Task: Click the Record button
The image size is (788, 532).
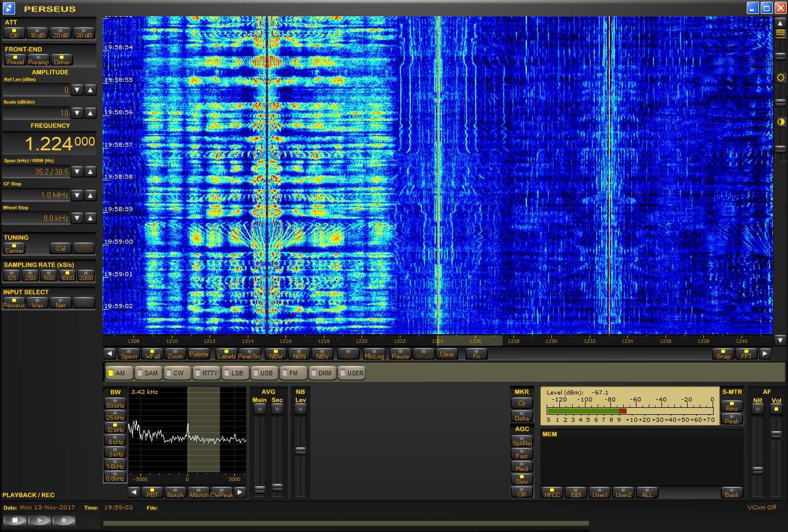Action: pos(64,520)
